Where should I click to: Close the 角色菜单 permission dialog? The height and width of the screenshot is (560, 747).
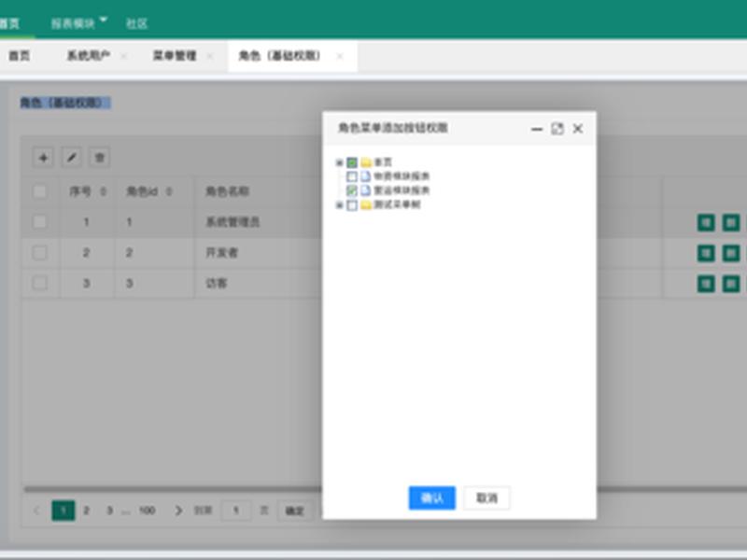[577, 129]
